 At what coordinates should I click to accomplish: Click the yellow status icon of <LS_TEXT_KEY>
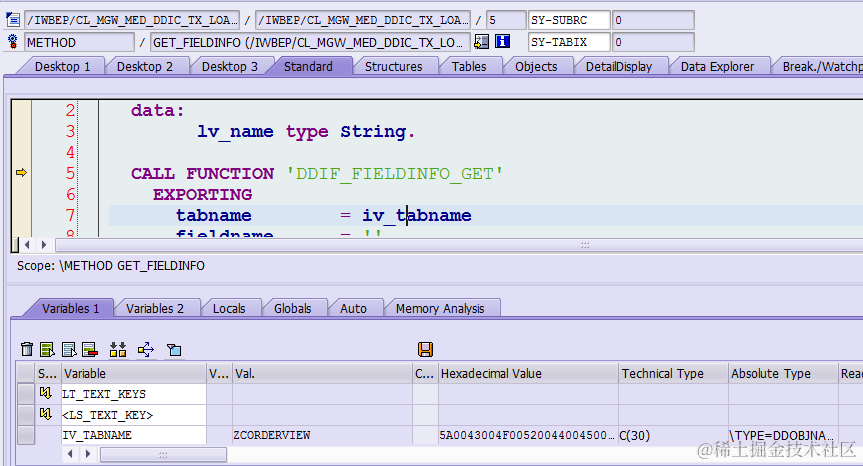46,414
